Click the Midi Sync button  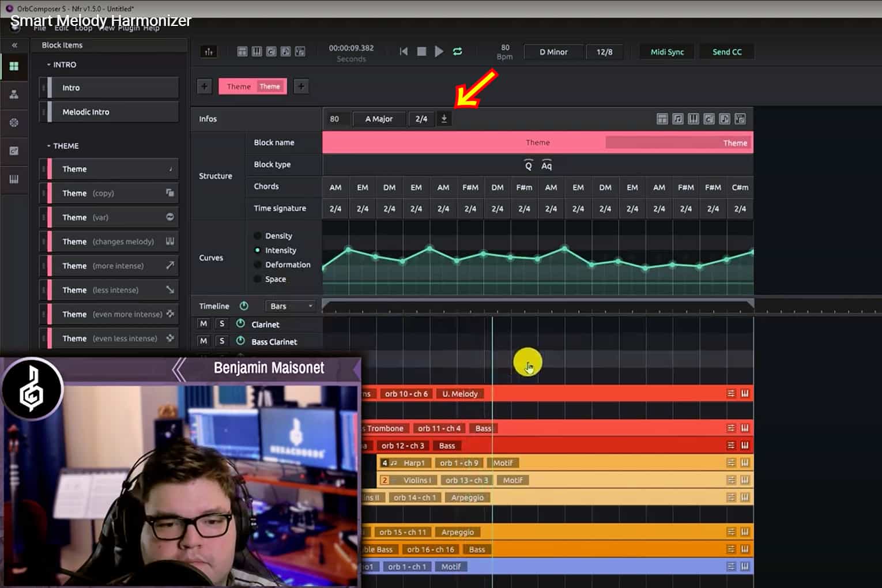pos(666,51)
